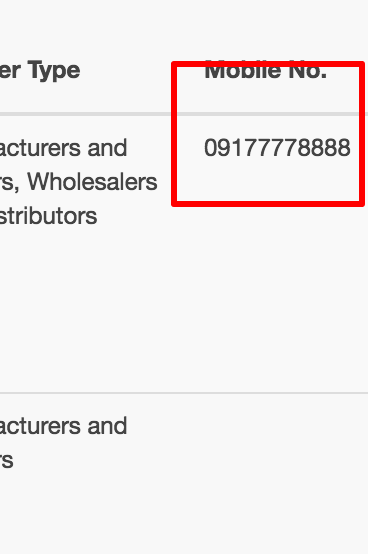Click the truncated 'rs' text in second row
The image size is (368, 554).
coord(7,460)
